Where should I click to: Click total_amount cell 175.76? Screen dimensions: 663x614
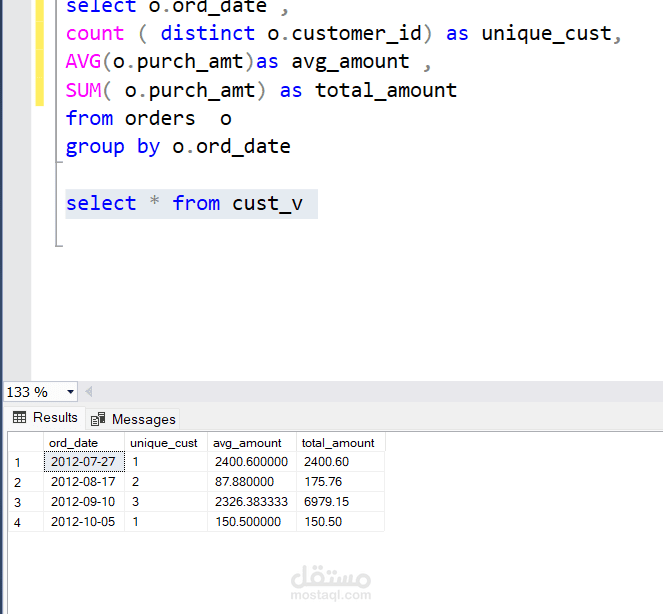[341, 482]
